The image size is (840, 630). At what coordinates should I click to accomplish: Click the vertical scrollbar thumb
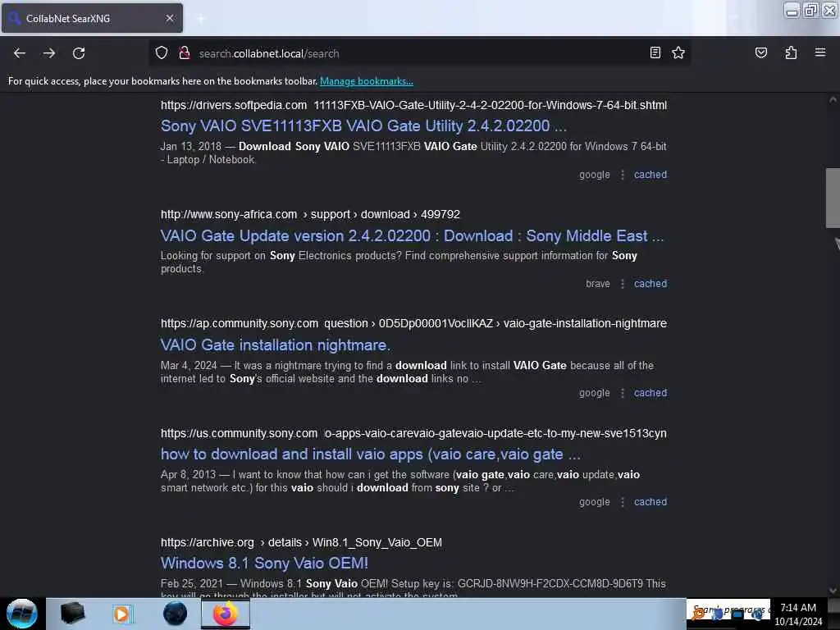point(833,199)
